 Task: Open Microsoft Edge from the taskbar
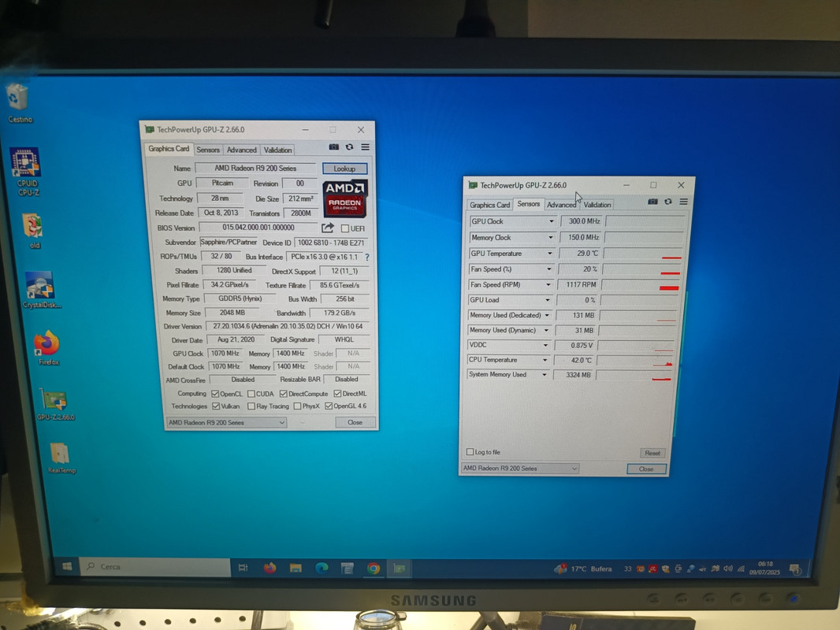(x=322, y=568)
